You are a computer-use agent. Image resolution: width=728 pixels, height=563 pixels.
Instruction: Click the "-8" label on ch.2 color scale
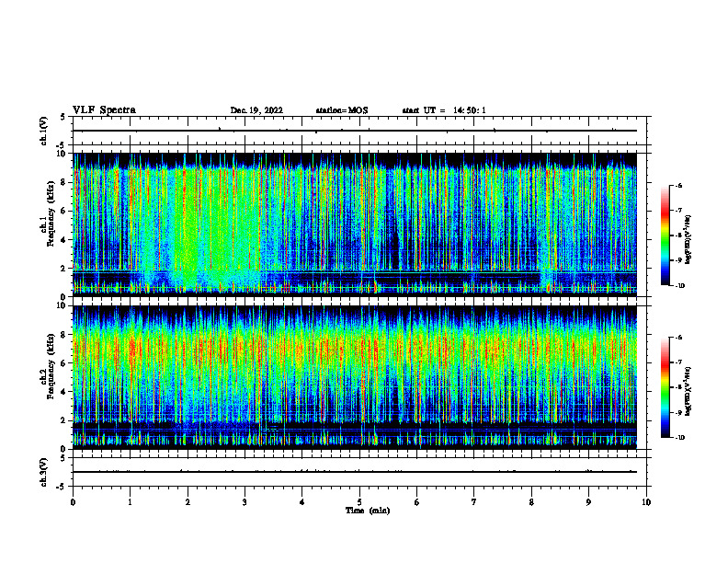678,387
